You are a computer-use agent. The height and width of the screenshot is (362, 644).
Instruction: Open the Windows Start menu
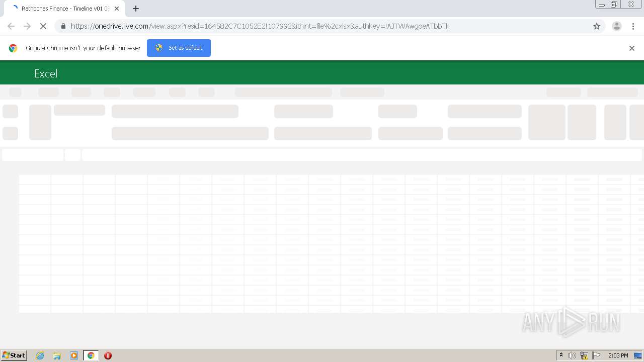coord(14,355)
